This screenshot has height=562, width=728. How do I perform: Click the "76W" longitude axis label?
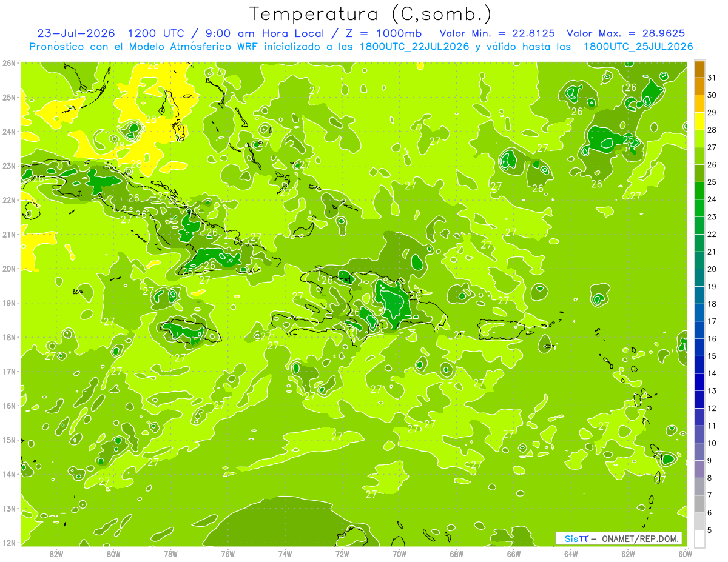tap(228, 554)
